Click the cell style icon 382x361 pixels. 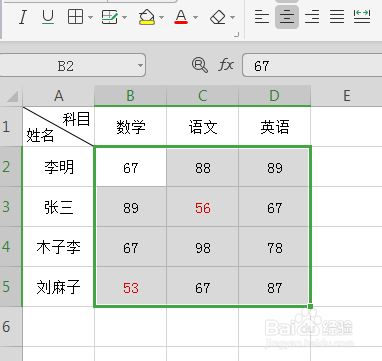tap(110, 17)
